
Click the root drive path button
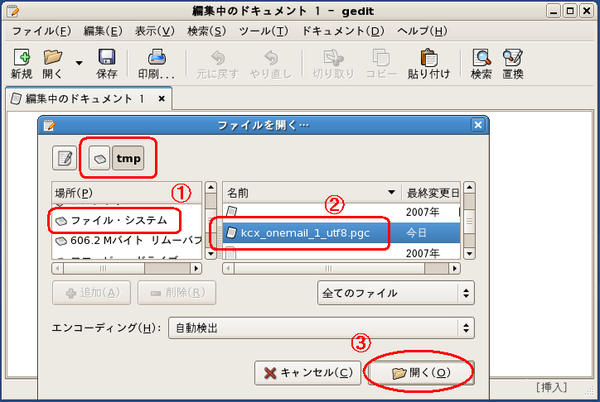click(x=99, y=158)
